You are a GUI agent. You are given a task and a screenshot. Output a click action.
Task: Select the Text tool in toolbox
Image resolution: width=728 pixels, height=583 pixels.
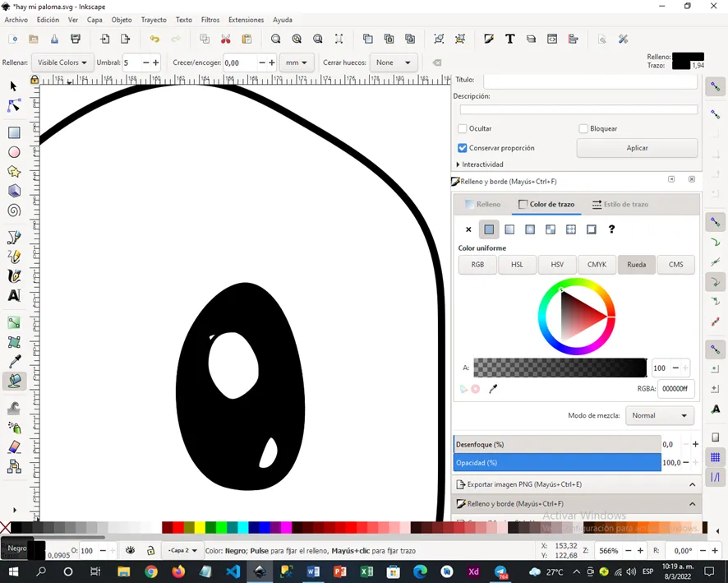click(x=14, y=295)
